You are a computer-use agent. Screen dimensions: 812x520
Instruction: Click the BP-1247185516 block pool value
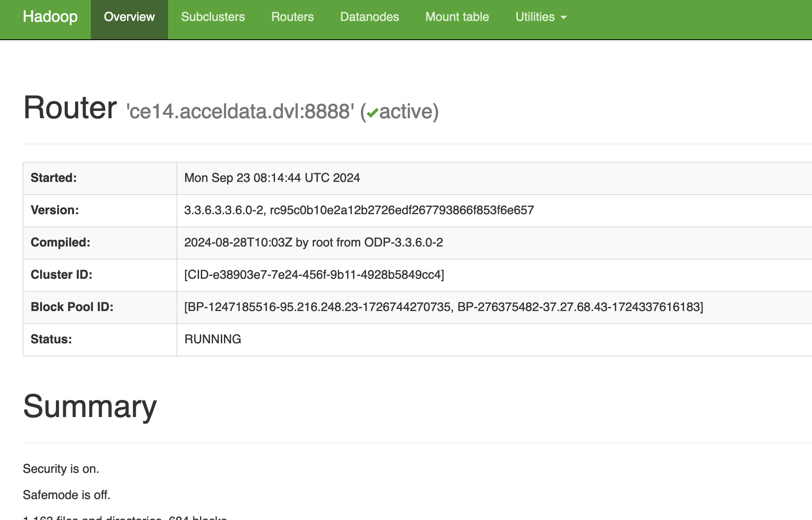444,307
